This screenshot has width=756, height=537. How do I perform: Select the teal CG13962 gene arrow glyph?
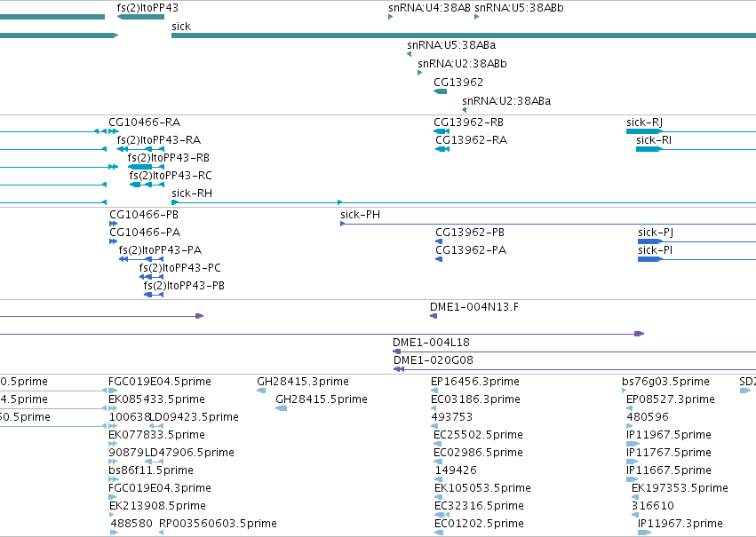(441, 91)
